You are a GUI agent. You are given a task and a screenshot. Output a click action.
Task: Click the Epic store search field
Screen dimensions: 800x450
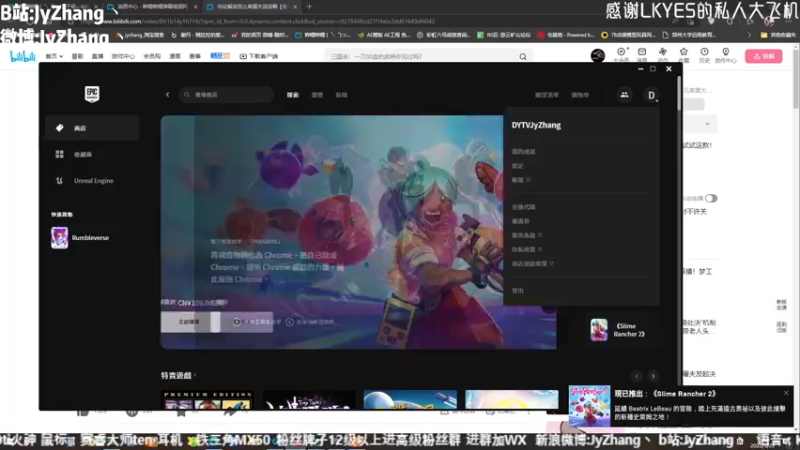click(226, 95)
